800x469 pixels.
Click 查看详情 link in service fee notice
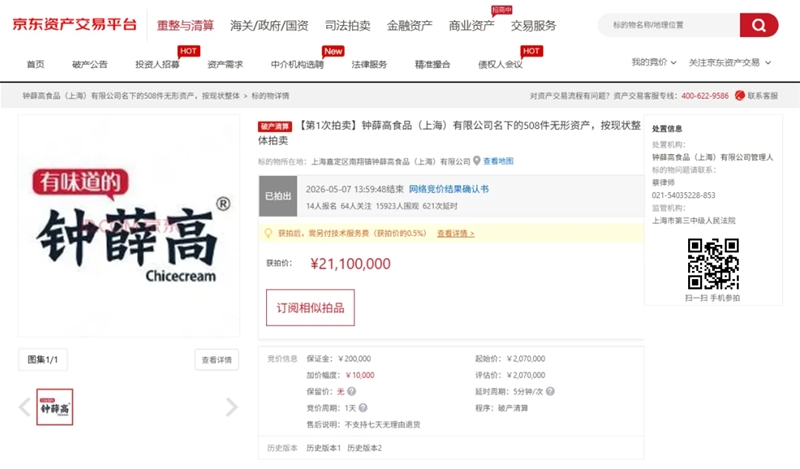coord(456,233)
